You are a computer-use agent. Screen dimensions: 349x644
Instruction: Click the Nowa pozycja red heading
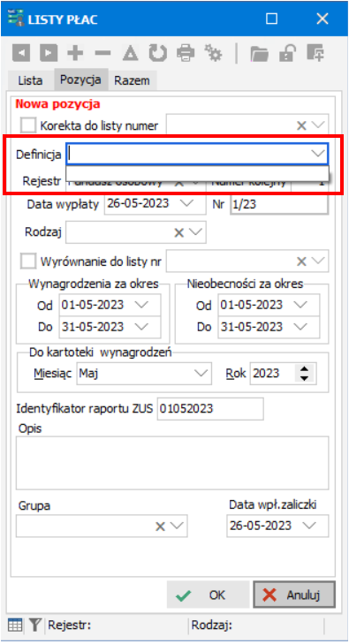tap(57, 104)
